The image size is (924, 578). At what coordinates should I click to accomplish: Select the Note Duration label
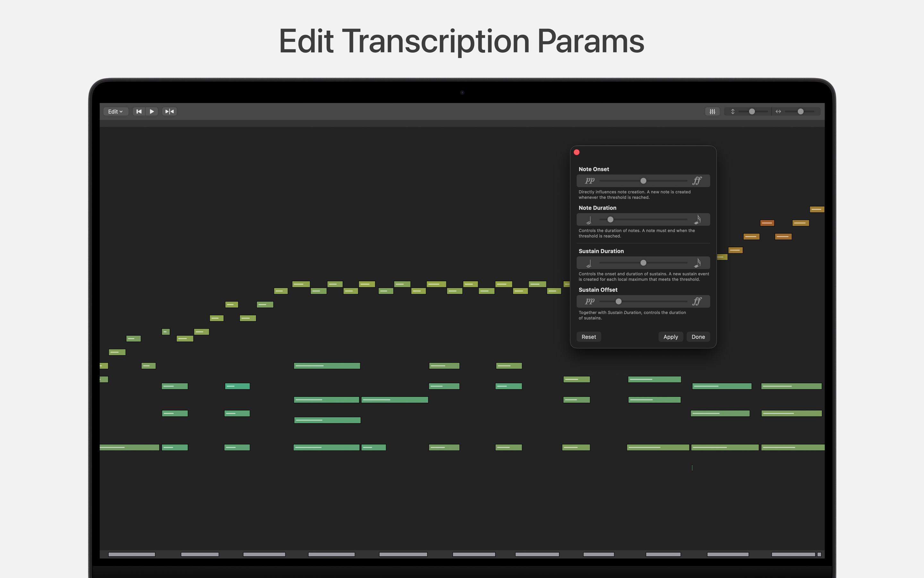597,207
